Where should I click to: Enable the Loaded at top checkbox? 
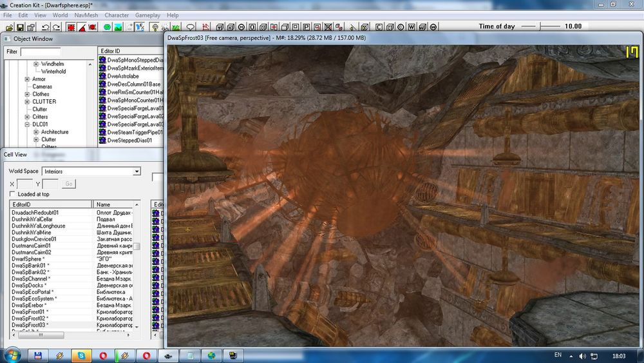pyautogui.click(x=12, y=194)
